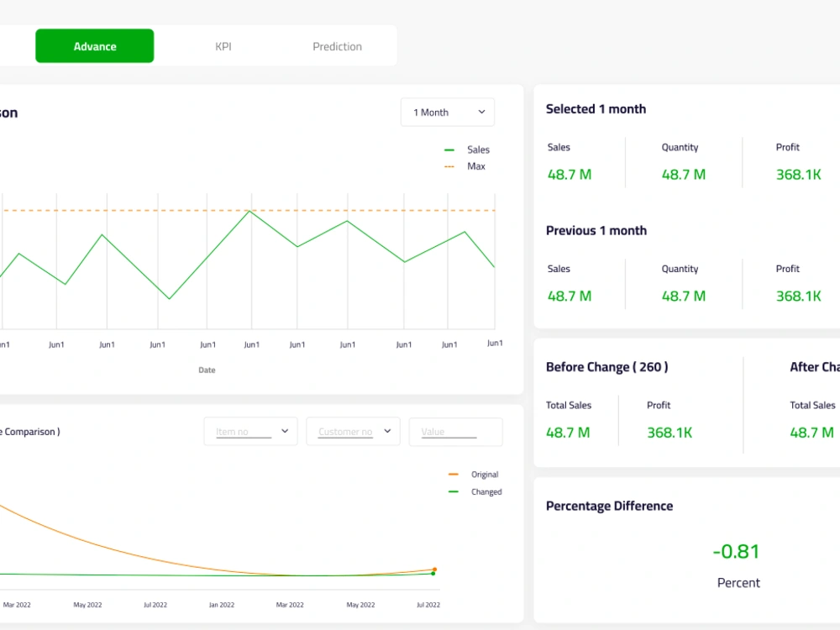Screen dimensions: 840x630
Task: Click Sales 48.7 M under Selected 1 month
Action: (569, 174)
